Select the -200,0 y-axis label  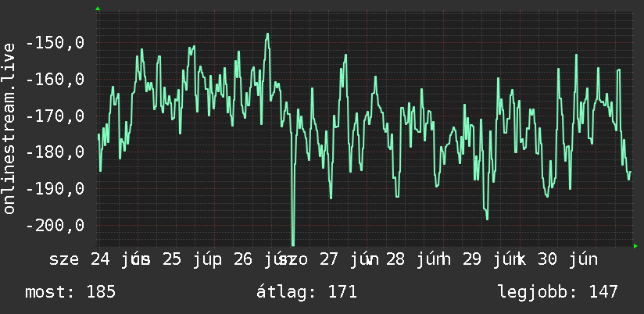55,225
